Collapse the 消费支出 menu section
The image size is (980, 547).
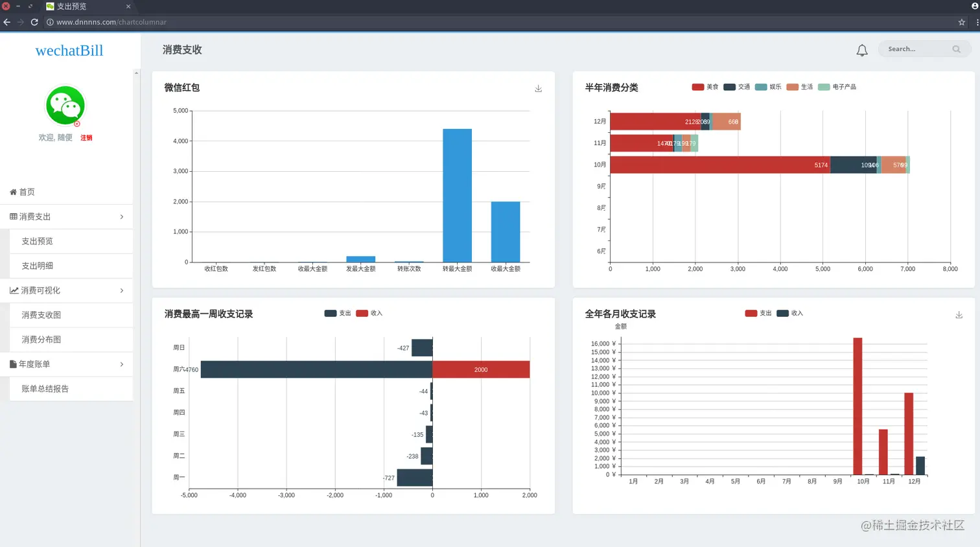(x=66, y=216)
